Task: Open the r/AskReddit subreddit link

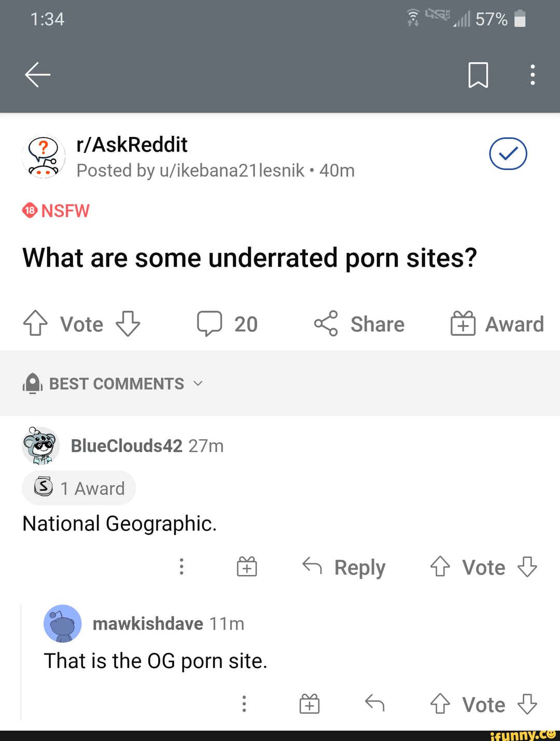Action: point(132,145)
